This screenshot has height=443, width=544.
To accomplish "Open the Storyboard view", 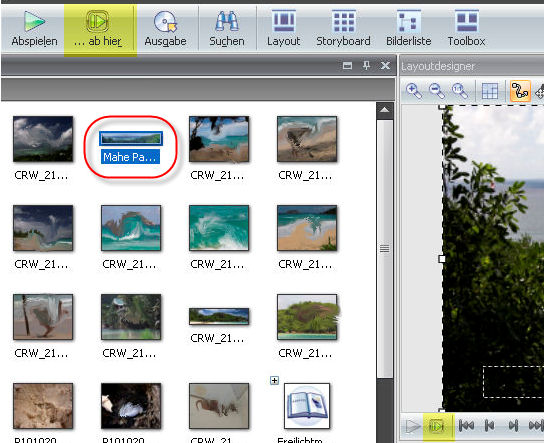I will (343, 29).
